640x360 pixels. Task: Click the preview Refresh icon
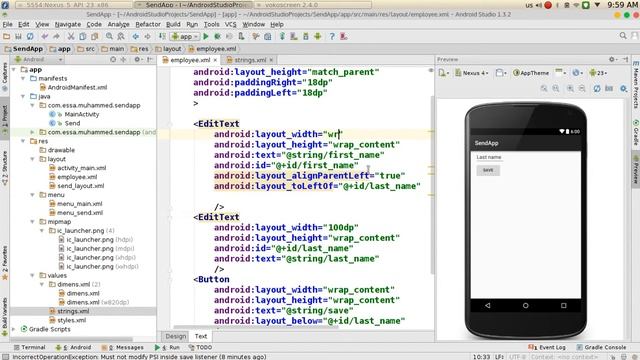tap(597, 88)
